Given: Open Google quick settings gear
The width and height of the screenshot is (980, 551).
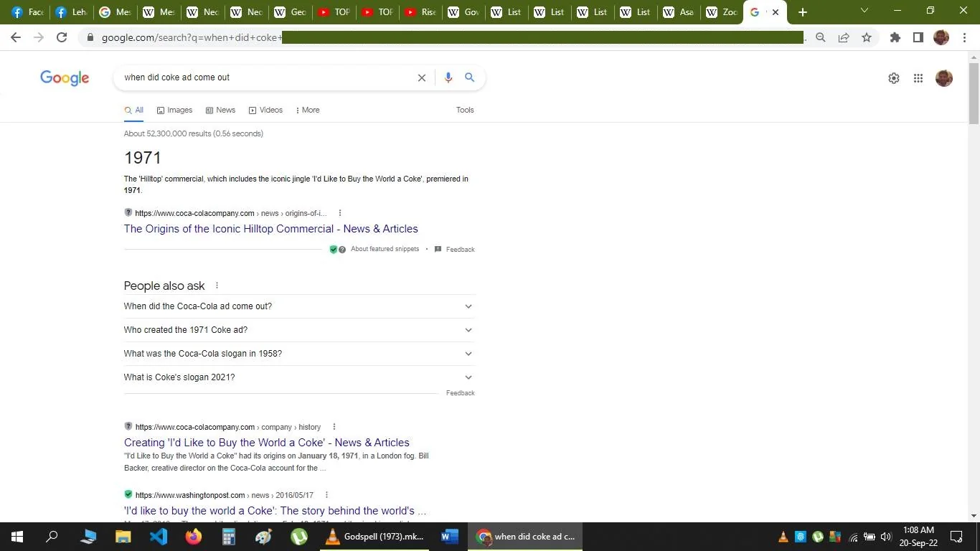Looking at the screenshot, I should (x=894, y=78).
